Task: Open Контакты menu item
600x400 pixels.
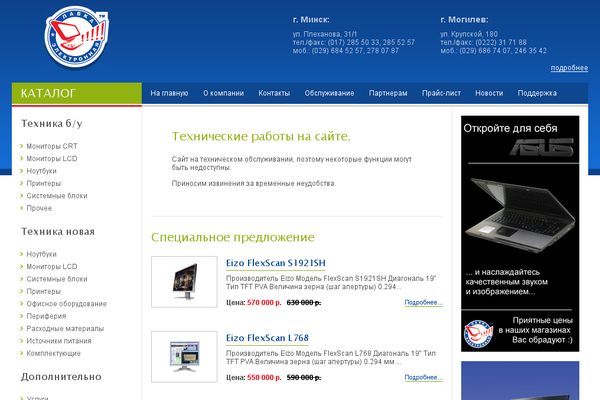Action: point(274,93)
